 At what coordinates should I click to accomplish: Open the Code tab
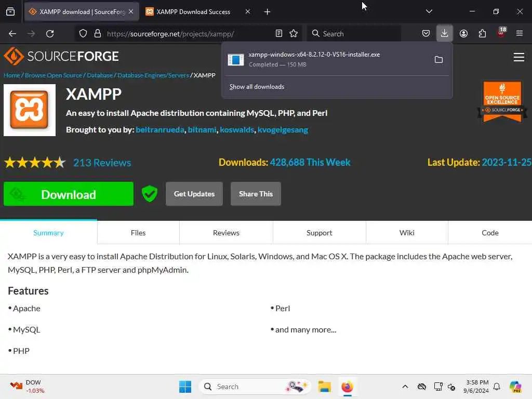[490, 233]
